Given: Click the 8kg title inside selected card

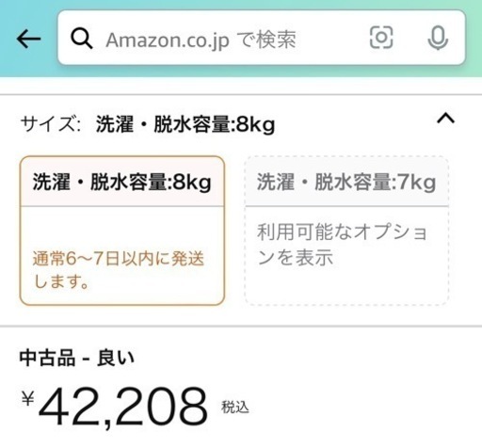Looking at the screenshot, I should 122,183.
